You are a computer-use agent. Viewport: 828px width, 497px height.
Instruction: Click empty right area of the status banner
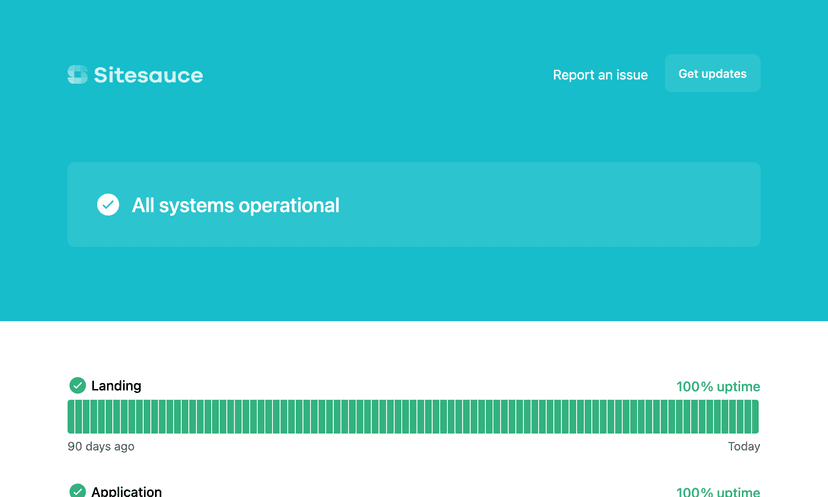(x=600, y=205)
